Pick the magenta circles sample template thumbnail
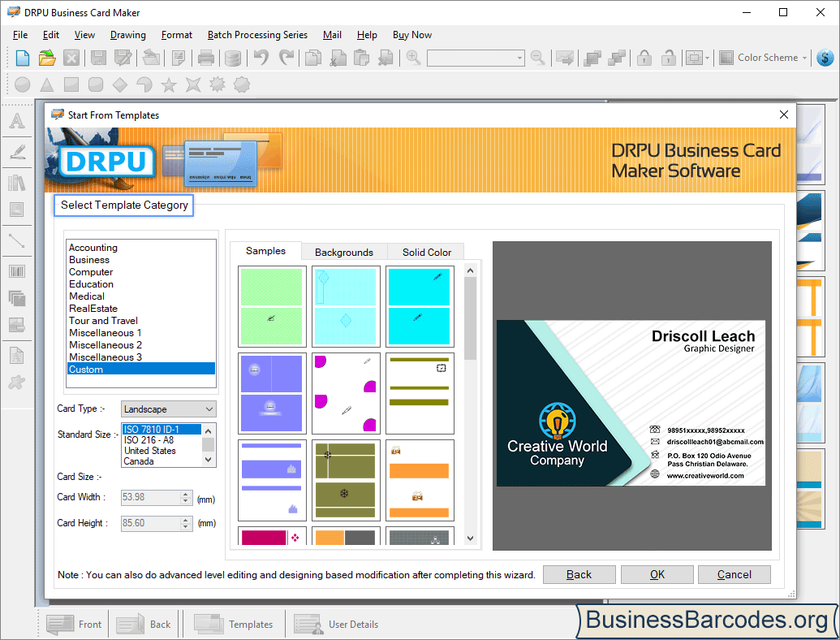840x640 pixels. tap(346, 393)
